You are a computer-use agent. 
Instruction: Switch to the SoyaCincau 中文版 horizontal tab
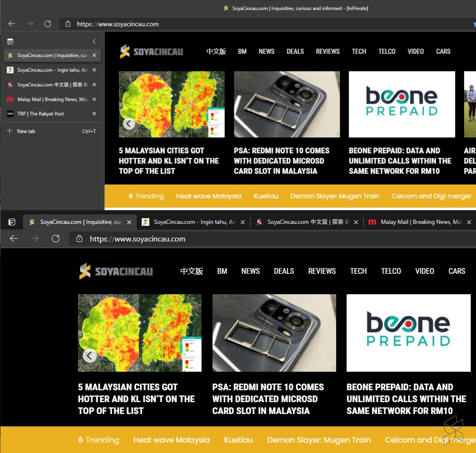(x=304, y=222)
